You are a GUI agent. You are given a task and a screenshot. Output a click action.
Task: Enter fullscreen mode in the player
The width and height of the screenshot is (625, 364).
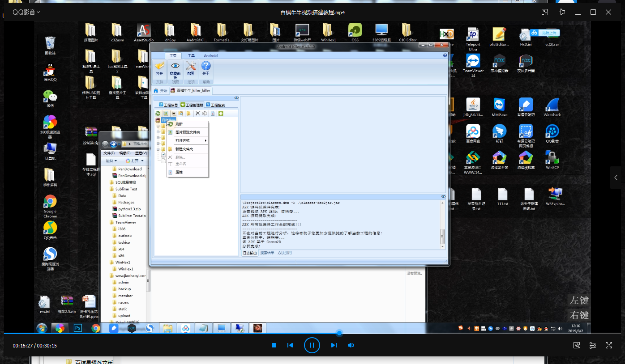609,345
